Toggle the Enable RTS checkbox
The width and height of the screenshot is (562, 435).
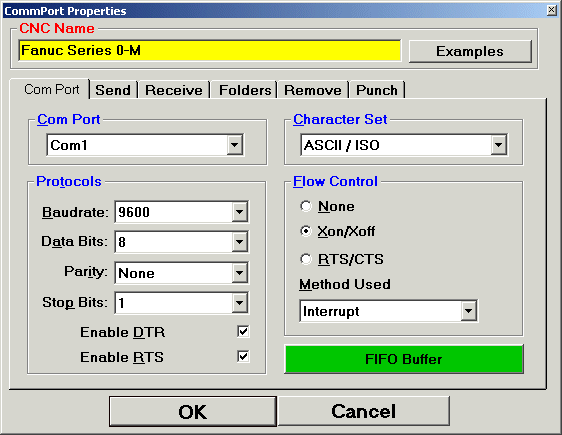[243, 357]
